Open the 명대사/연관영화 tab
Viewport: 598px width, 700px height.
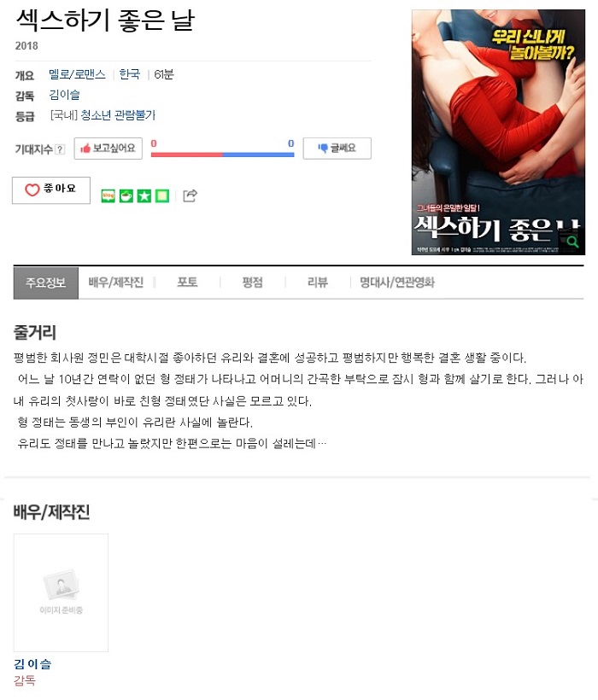(x=397, y=283)
